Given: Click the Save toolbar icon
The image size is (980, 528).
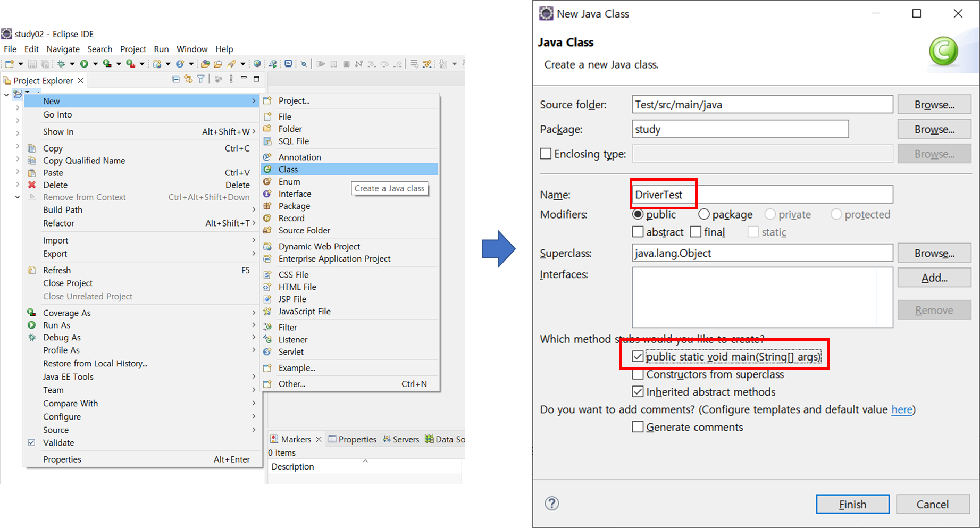Looking at the screenshot, I should pyautogui.click(x=32, y=64).
